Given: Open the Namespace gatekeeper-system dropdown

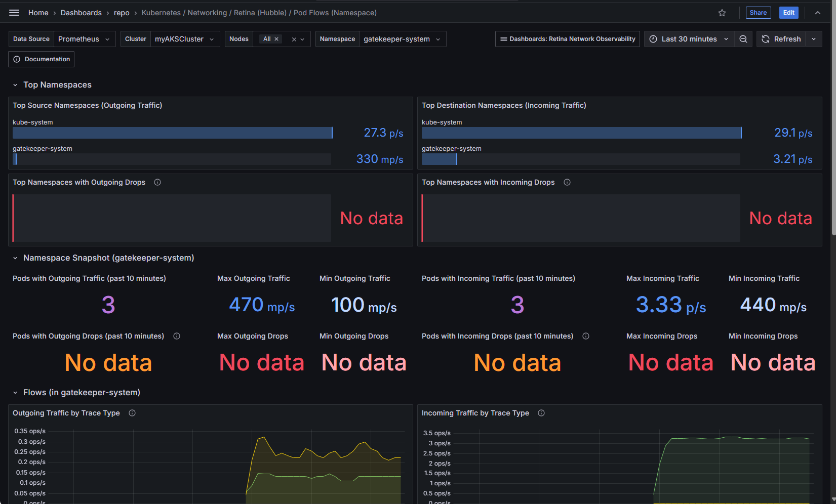Looking at the screenshot, I should [x=402, y=39].
